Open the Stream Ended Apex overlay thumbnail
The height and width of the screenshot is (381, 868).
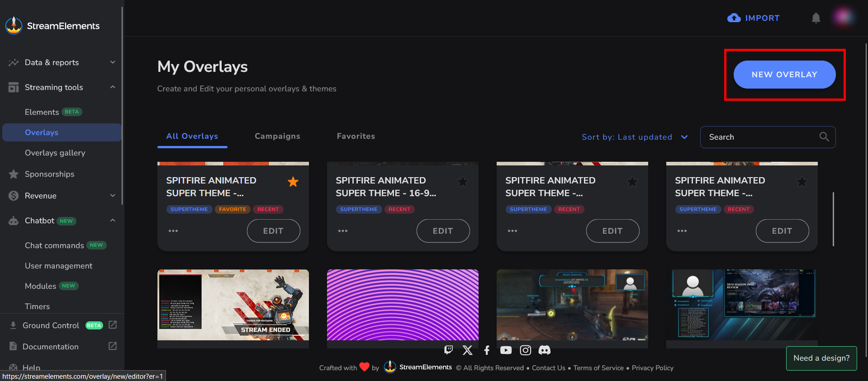tap(233, 305)
